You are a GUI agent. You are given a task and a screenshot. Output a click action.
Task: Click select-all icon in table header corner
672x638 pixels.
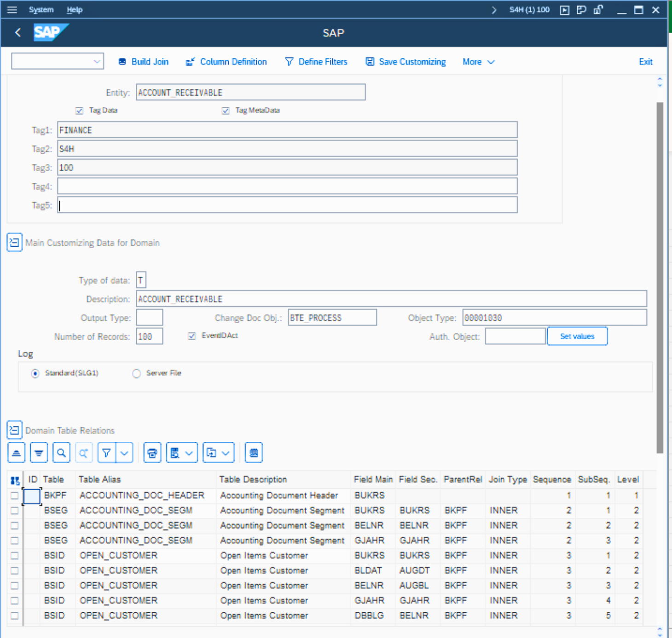point(15,480)
